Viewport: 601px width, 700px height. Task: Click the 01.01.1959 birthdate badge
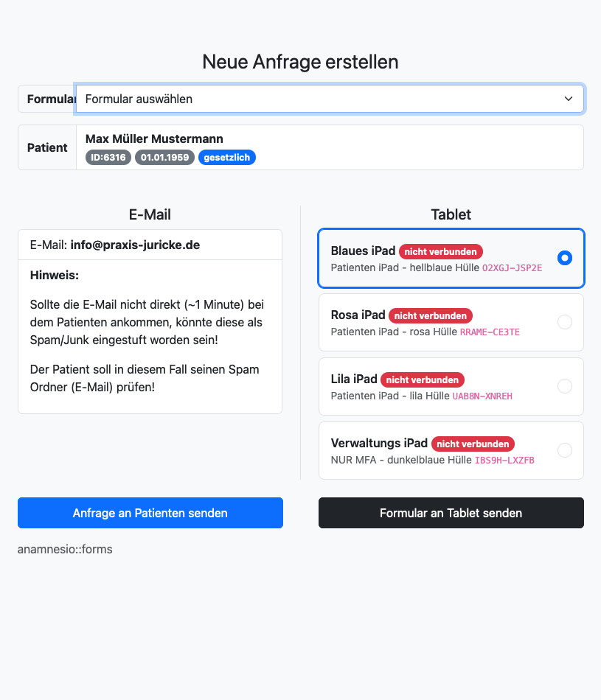[x=164, y=157]
